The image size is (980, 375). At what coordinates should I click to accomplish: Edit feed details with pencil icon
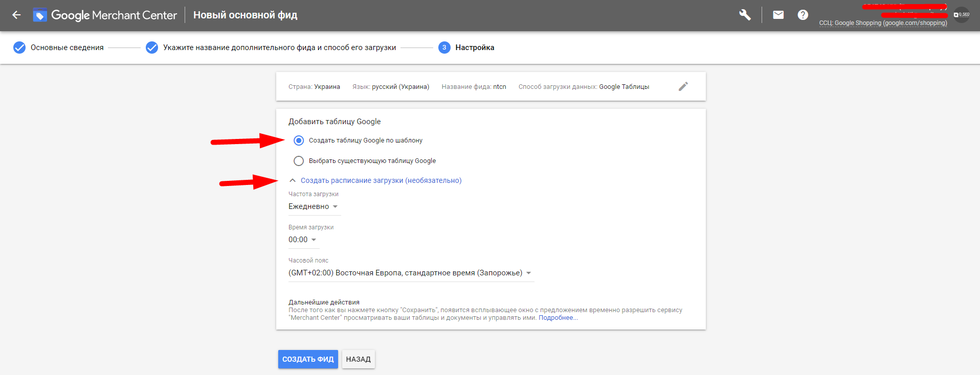pyautogui.click(x=683, y=86)
